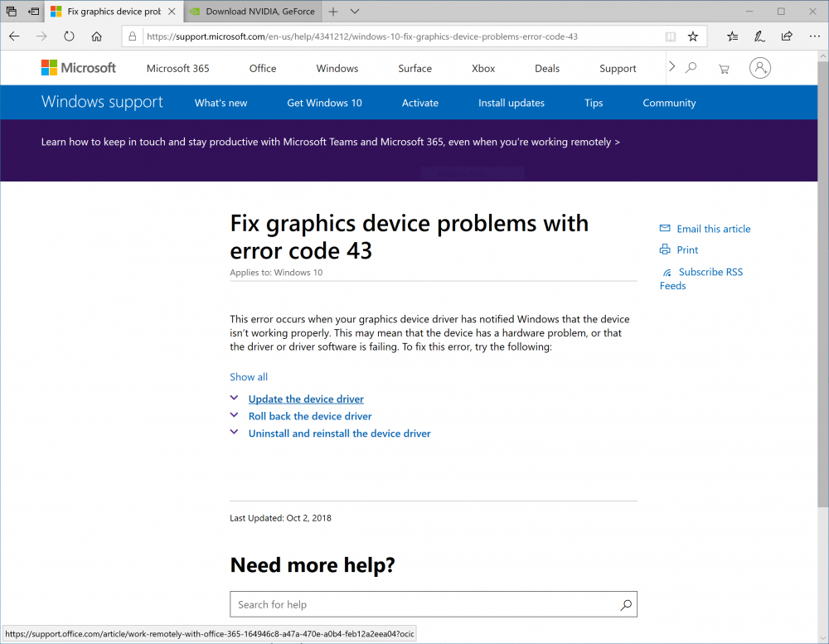Click the Microsoft Teams remote work banner
829x644 pixels.
click(x=331, y=142)
